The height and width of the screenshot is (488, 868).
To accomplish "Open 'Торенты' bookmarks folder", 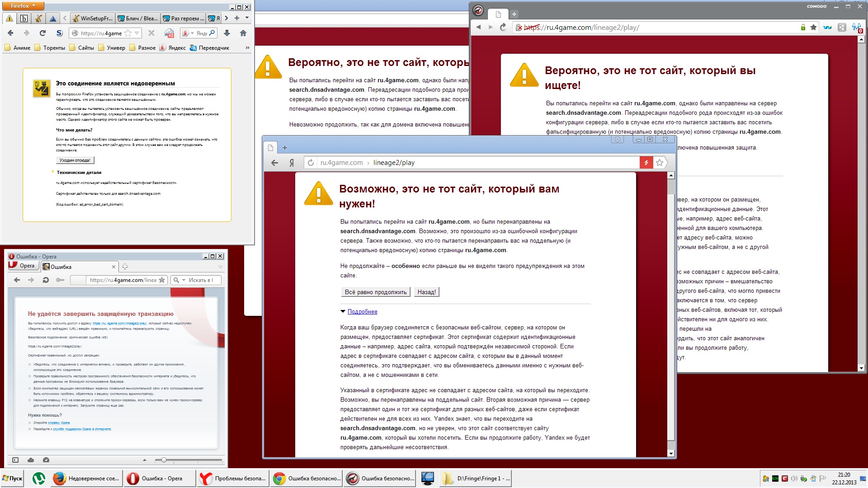I will click(x=50, y=47).
